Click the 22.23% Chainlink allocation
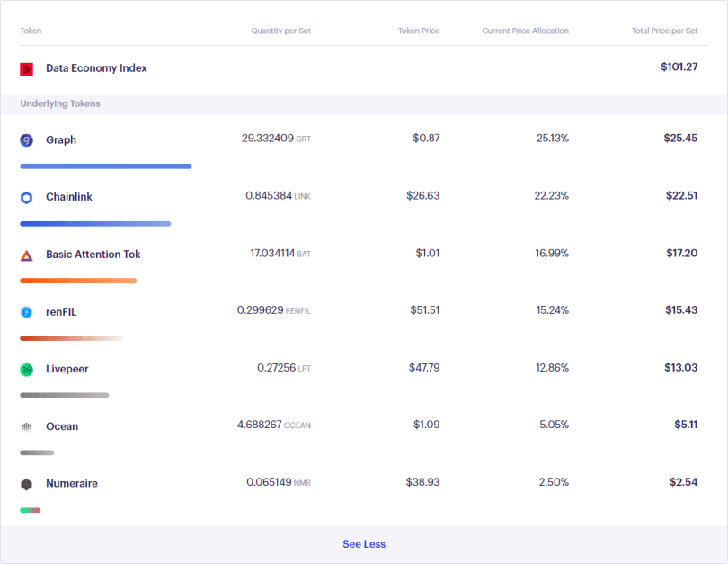 click(x=552, y=195)
